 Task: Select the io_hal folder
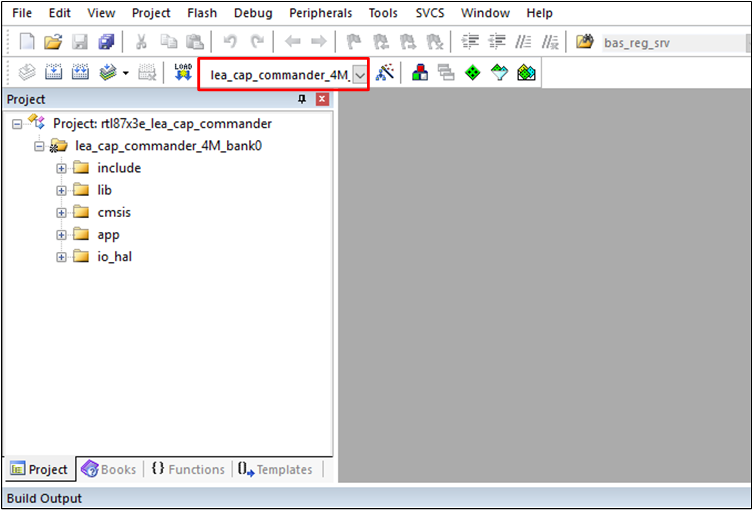tap(114, 256)
